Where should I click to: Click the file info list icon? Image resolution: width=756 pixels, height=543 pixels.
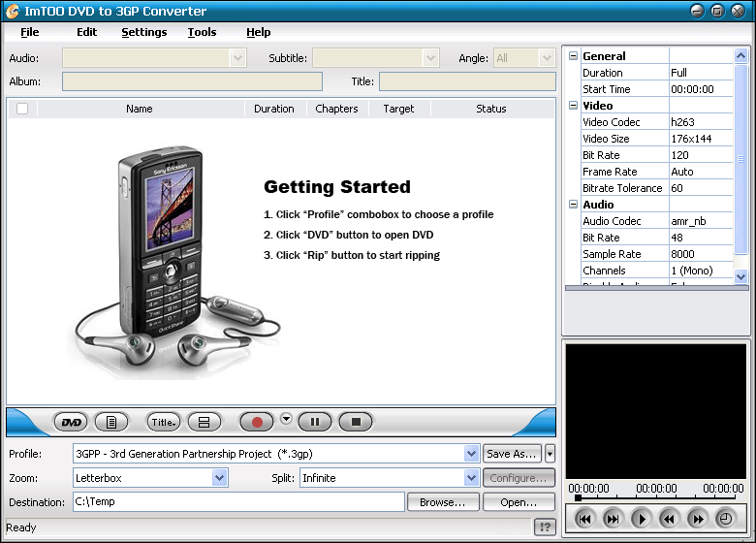pos(111,422)
